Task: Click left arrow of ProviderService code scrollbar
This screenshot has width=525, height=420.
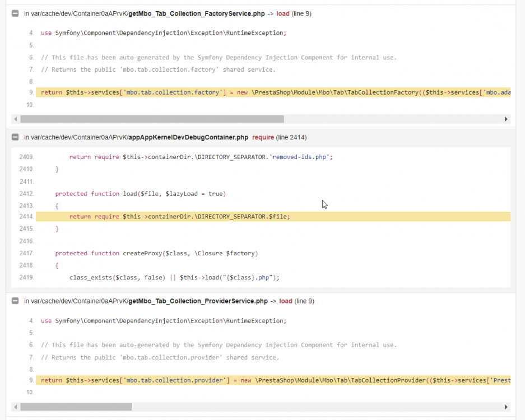Action: pyautogui.click(x=16, y=407)
